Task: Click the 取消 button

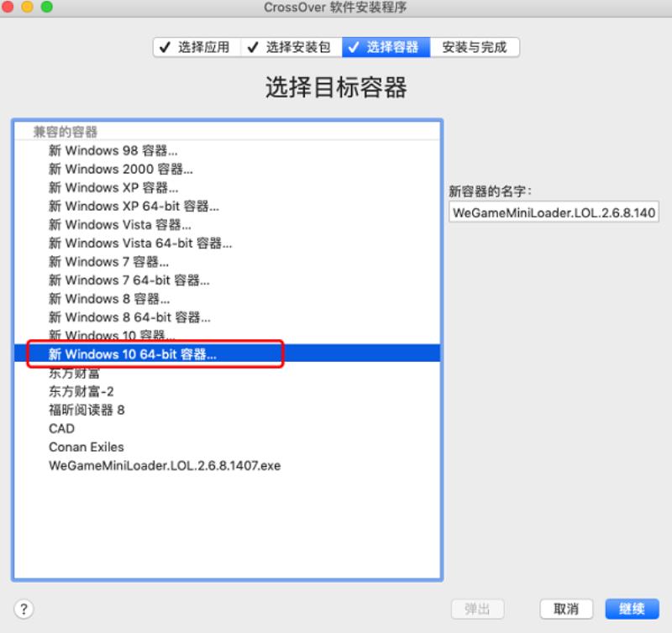Action: pos(566,609)
